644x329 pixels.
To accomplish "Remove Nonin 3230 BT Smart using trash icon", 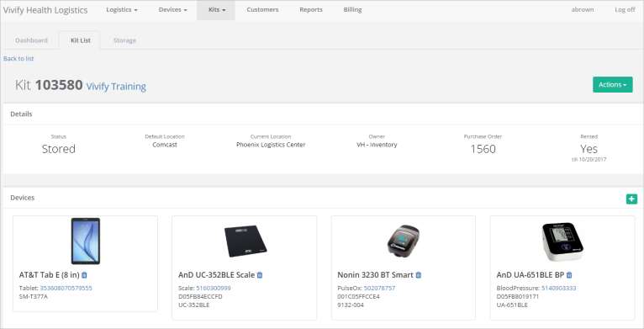I will pyautogui.click(x=418, y=274).
